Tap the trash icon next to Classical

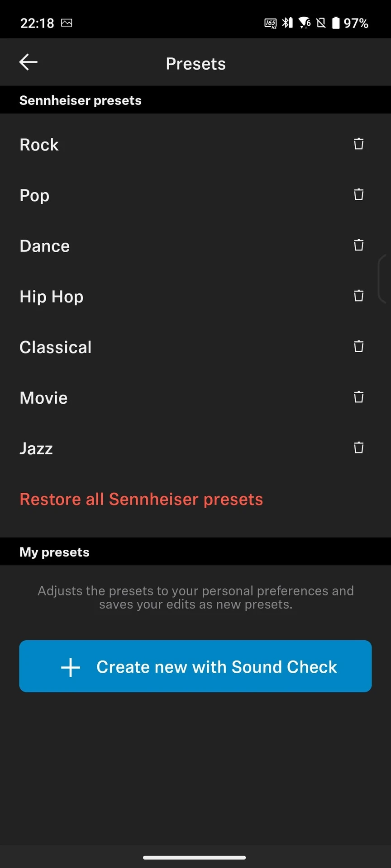(x=358, y=346)
